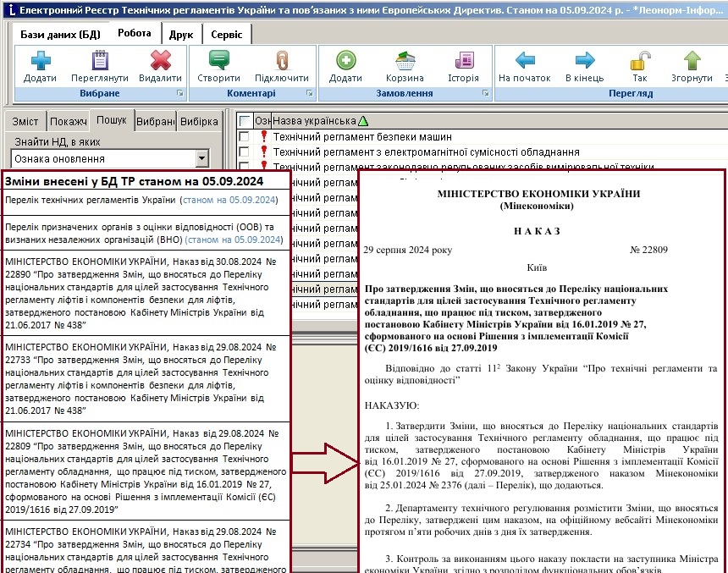This screenshot has height=573, width=728.
Task: Expand the Вибране group dialog launcher
Action: [180, 93]
